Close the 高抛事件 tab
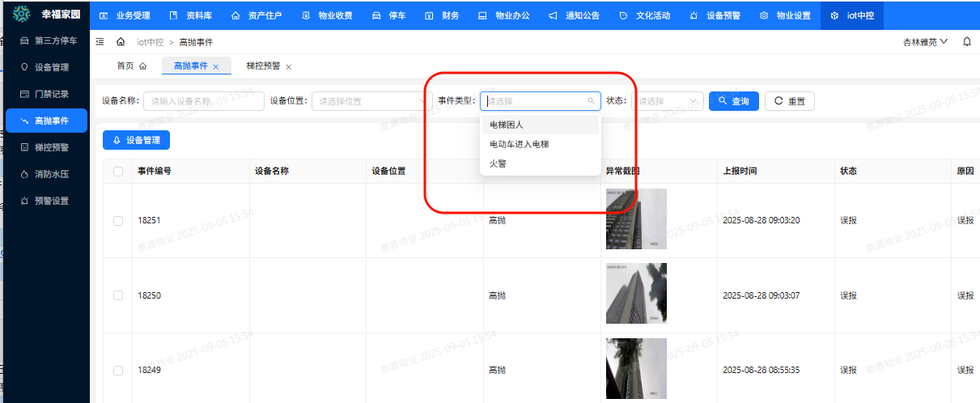 pyautogui.click(x=215, y=67)
